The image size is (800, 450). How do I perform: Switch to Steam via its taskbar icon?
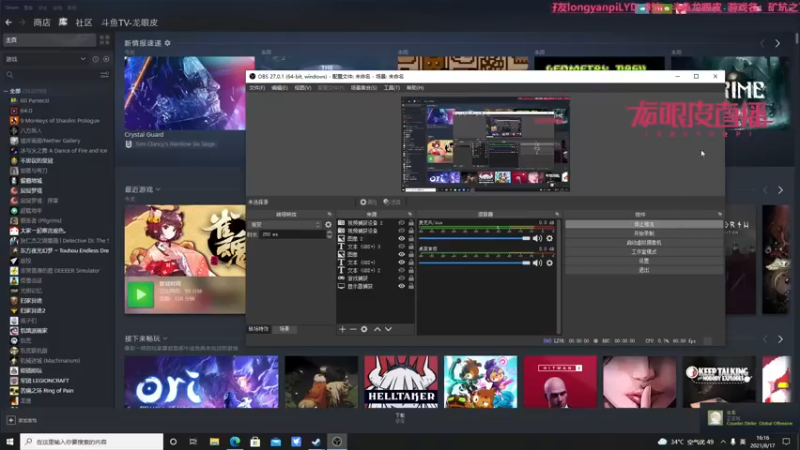316,441
